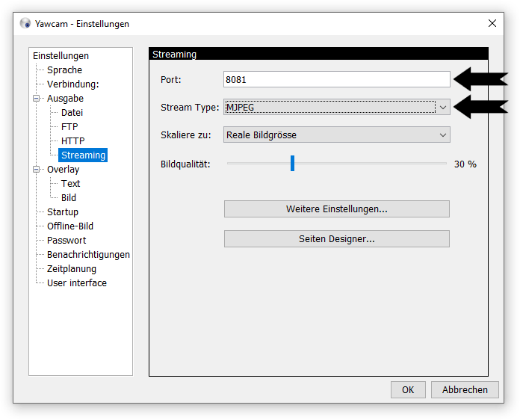Click the Weitere Einstellungen button
The width and height of the screenshot is (520, 420).
click(x=336, y=209)
